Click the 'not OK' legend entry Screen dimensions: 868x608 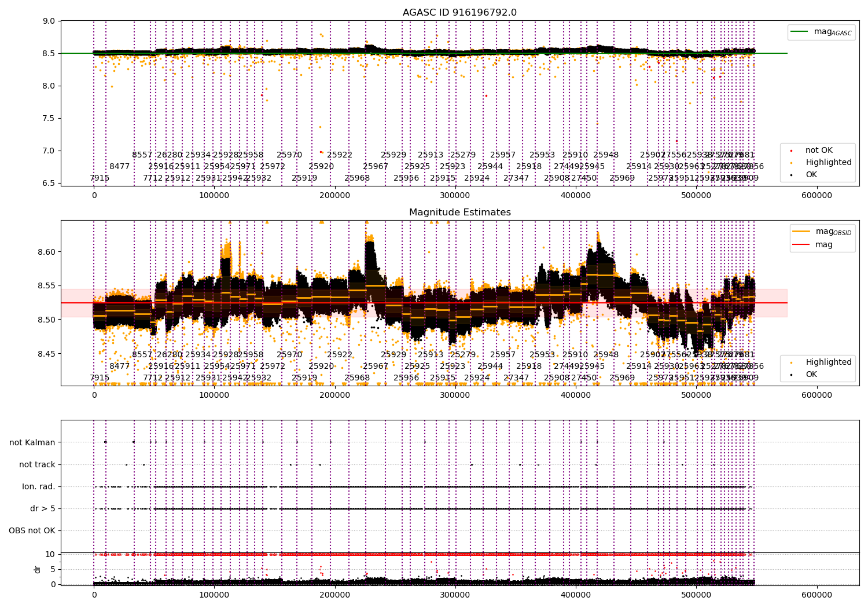tap(812, 151)
